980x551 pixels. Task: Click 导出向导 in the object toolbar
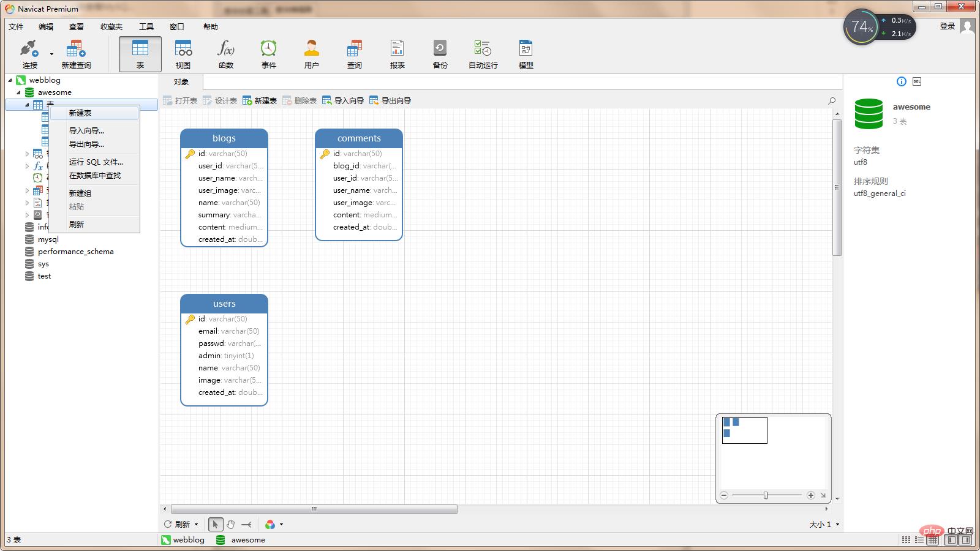pyautogui.click(x=390, y=100)
